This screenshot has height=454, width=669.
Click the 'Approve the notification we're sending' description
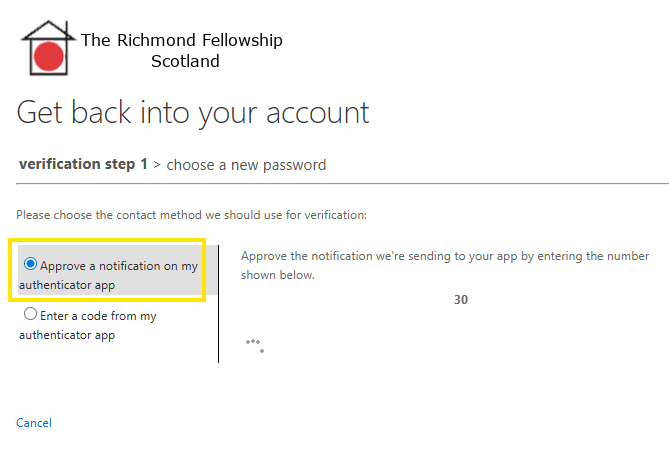445,256
